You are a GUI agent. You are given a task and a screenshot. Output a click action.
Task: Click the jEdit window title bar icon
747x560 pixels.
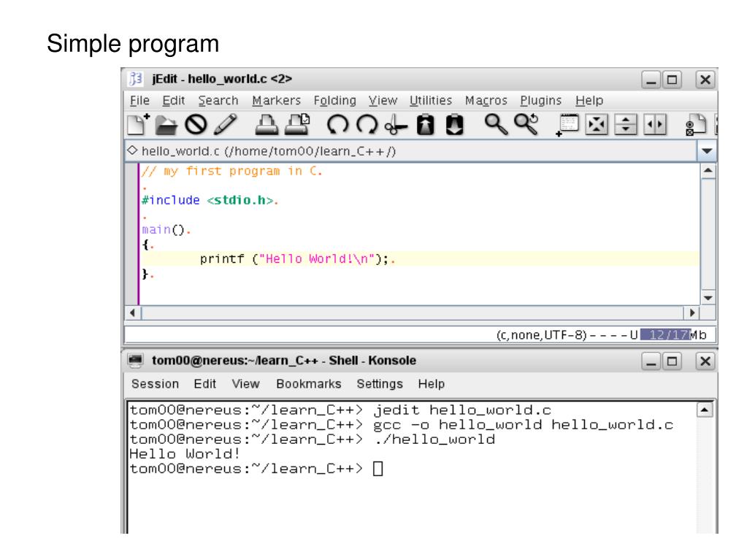(136, 79)
